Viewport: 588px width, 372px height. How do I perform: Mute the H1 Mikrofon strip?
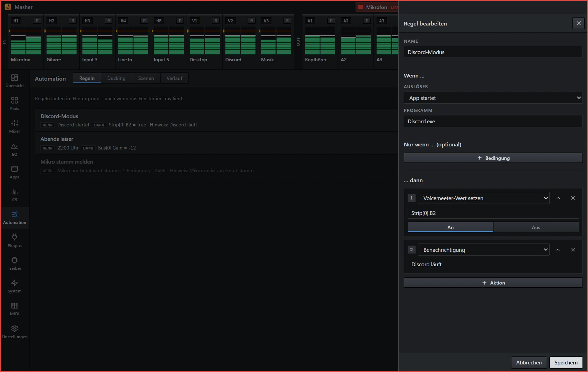[37, 21]
